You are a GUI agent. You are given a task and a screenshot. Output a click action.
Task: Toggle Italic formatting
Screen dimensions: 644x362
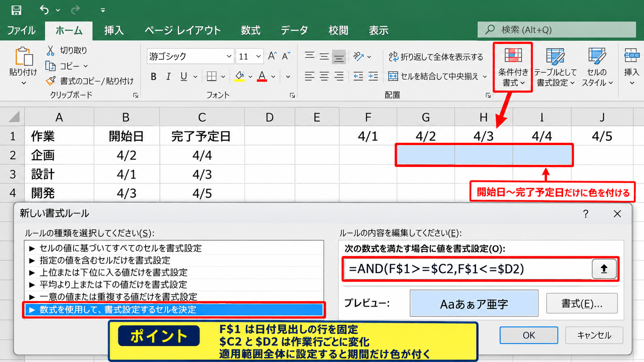168,77
